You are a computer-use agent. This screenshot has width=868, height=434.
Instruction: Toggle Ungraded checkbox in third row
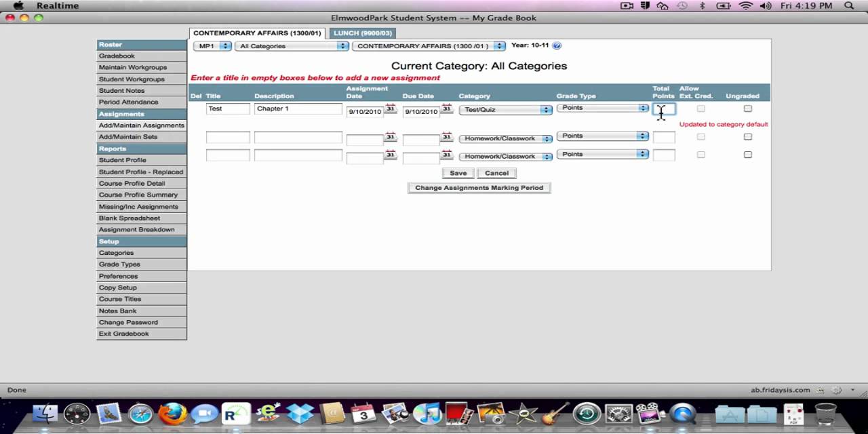click(748, 155)
